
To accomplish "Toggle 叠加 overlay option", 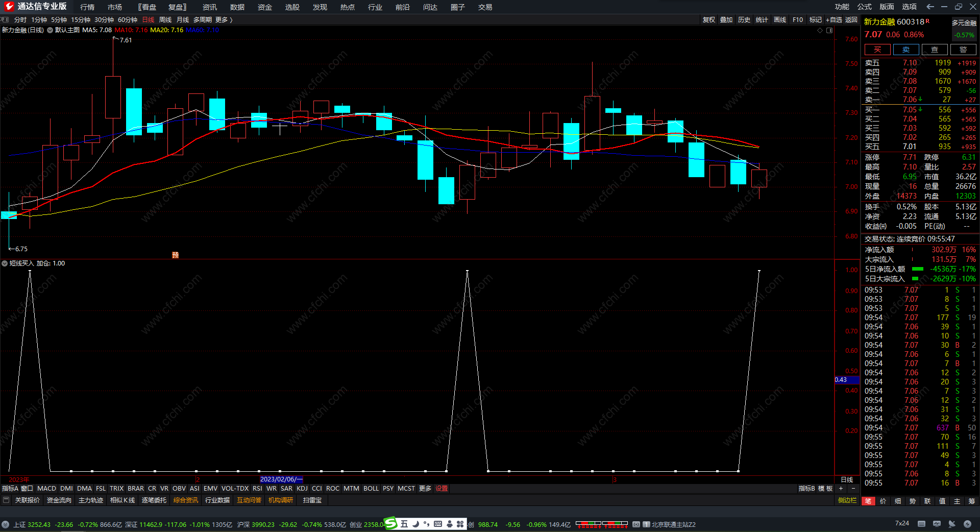I will click(726, 20).
